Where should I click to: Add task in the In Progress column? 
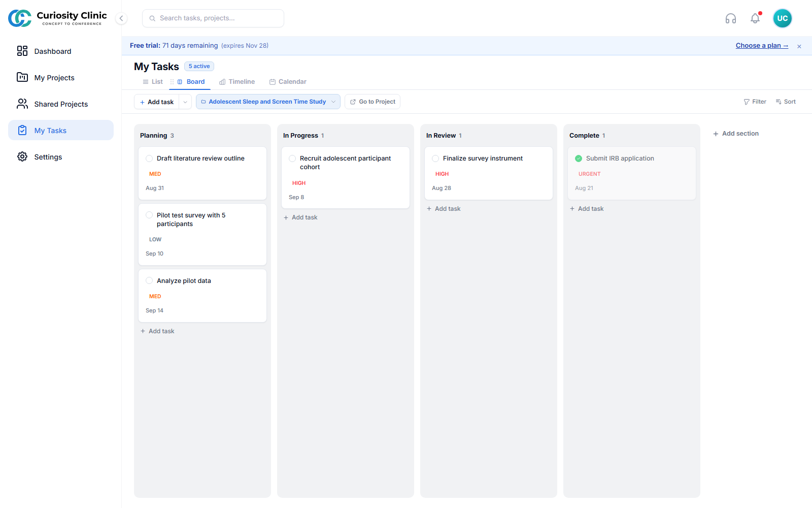300,217
